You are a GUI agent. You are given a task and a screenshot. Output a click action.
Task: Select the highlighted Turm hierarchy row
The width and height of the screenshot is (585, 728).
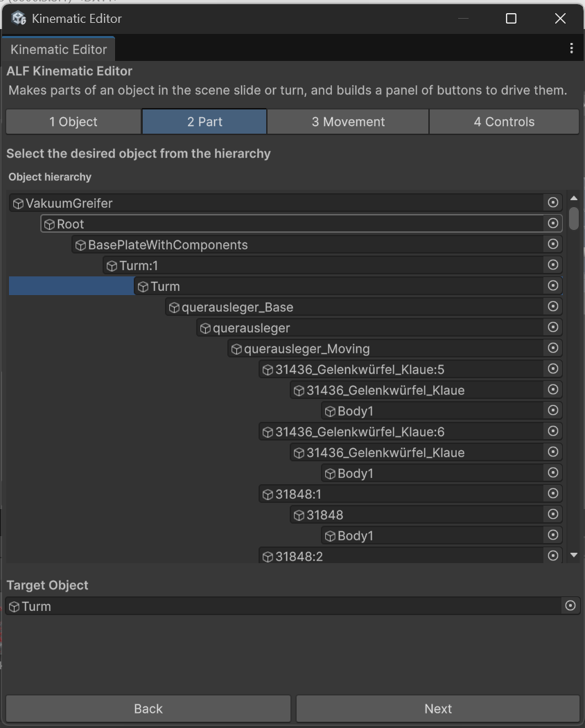click(348, 286)
